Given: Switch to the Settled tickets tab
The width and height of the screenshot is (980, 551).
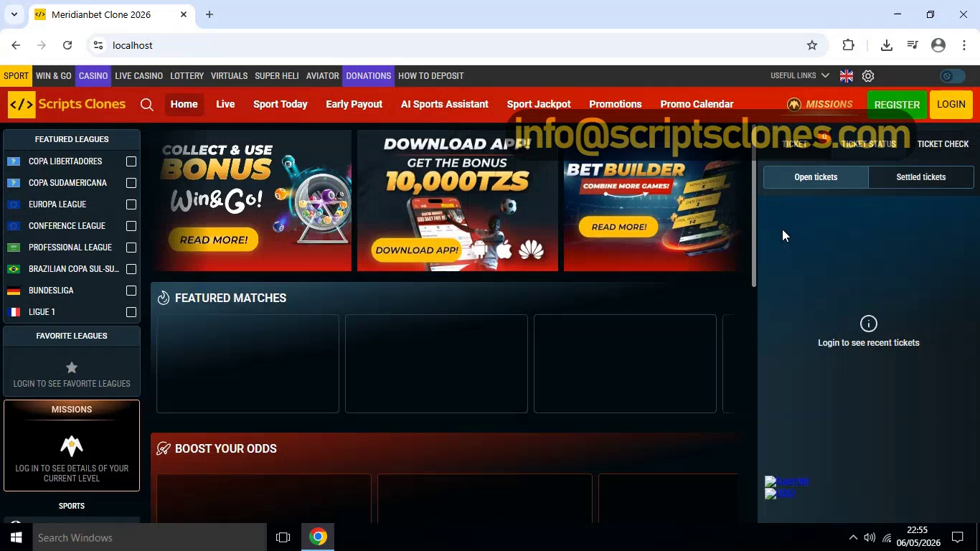Looking at the screenshot, I should (x=921, y=177).
